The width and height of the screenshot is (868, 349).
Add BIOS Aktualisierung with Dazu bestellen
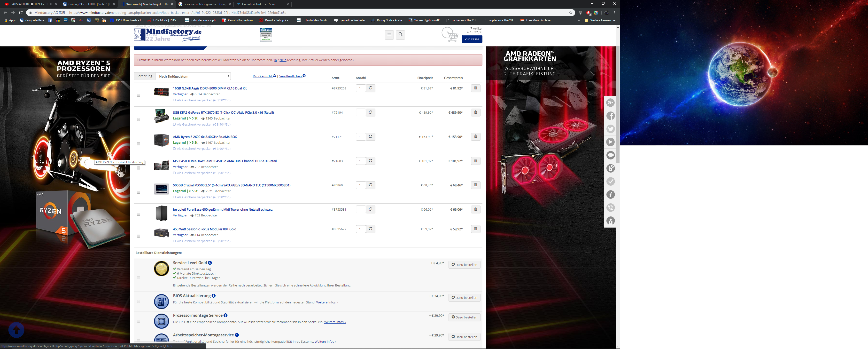pyautogui.click(x=464, y=298)
